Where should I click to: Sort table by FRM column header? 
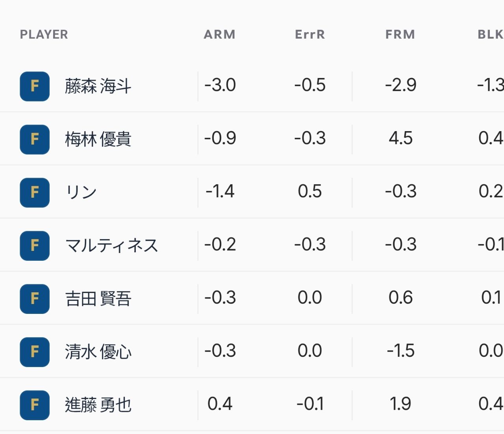pyautogui.click(x=400, y=35)
